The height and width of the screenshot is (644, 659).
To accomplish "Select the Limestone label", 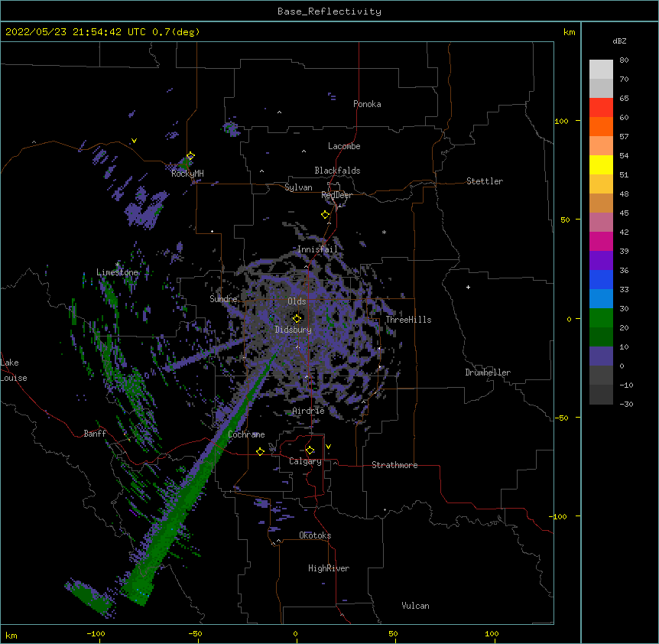I will (117, 272).
